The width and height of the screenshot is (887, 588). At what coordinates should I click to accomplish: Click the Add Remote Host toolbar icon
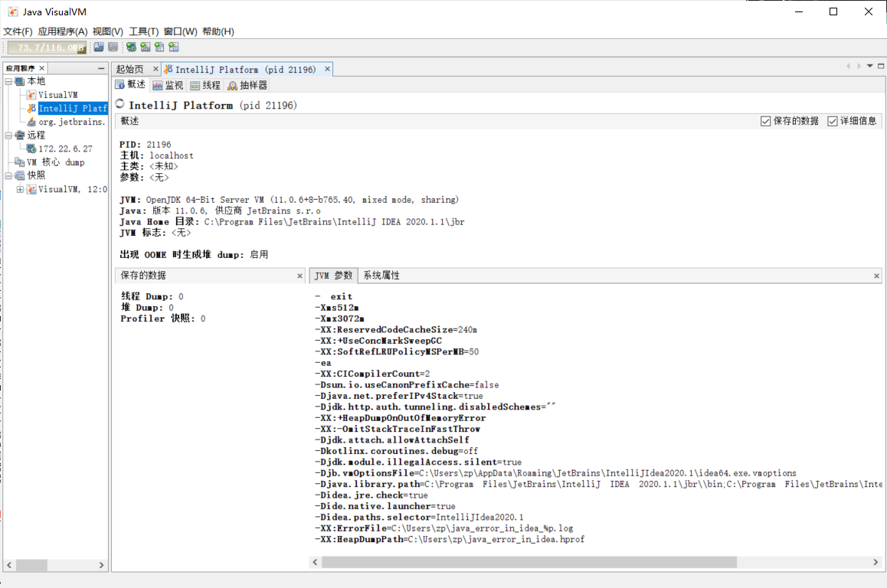[x=131, y=47]
